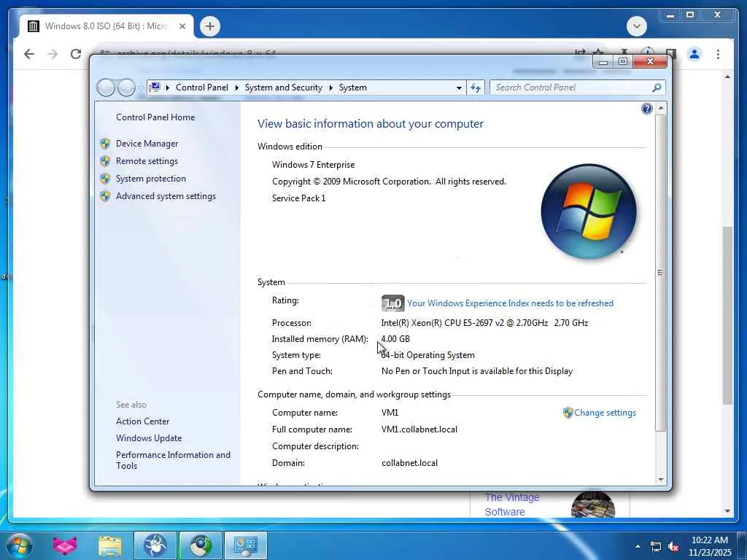Click the Windows Experience Index 1.0 rating badge

click(392, 303)
